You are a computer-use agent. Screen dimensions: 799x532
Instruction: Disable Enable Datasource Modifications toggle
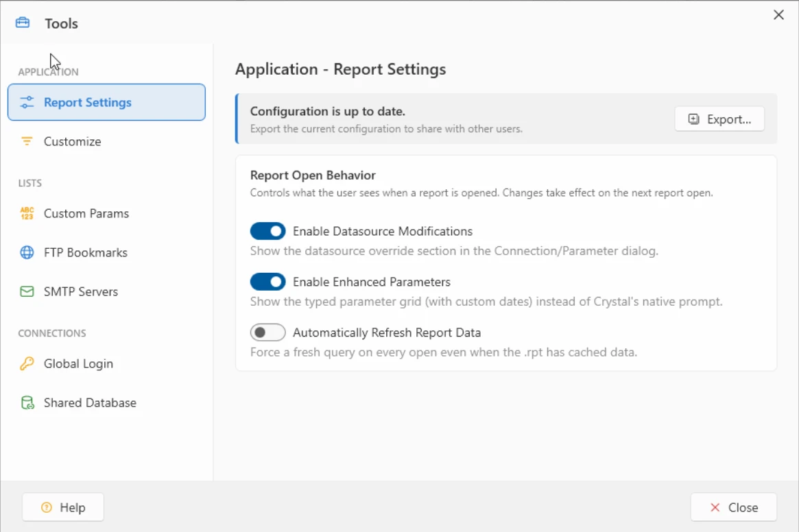coord(267,231)
